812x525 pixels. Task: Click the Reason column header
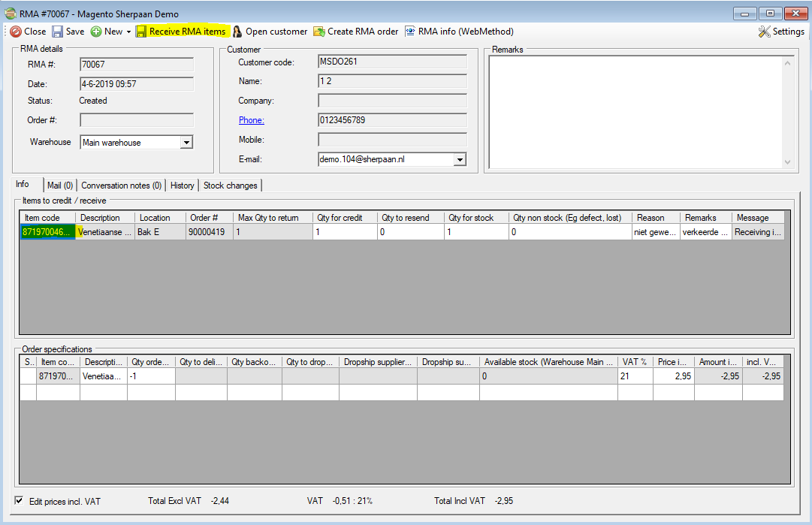coord(656,218)
